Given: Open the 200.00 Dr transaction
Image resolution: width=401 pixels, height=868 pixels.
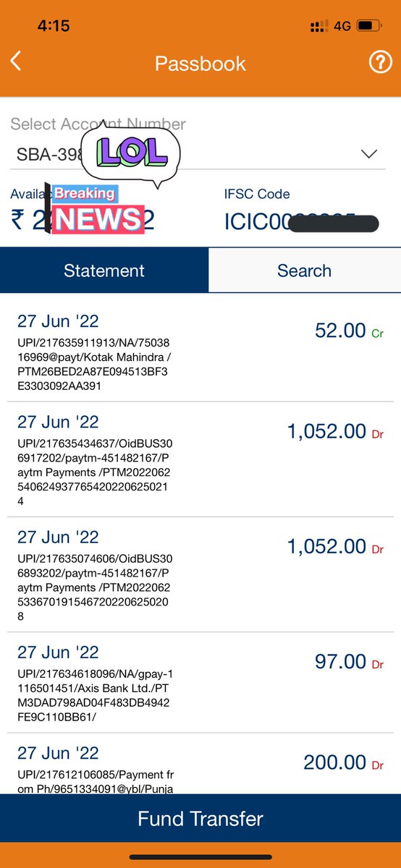Looking at the screenshot, I should pyautogui.click(x=200, y=764).
